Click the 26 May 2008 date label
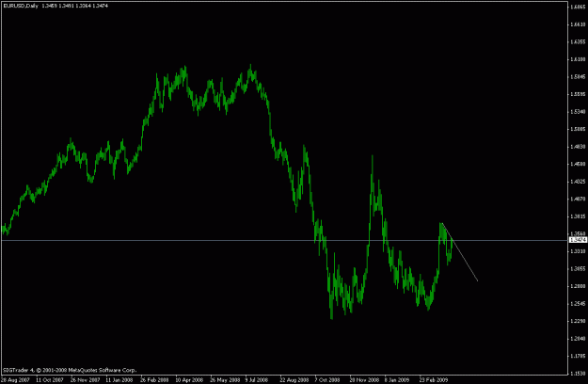Image resolution: width=588 pixels, height=384 pixels. (224, 380)
